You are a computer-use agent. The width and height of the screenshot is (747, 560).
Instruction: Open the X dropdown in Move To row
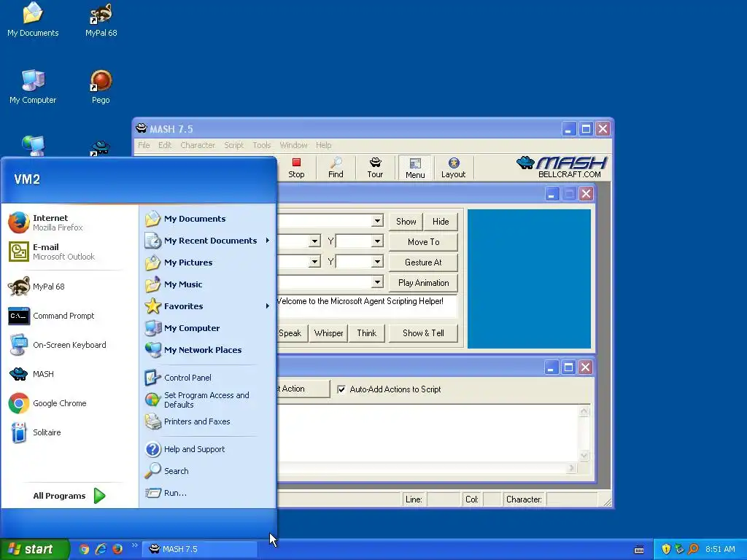click(x=314, y=241)
